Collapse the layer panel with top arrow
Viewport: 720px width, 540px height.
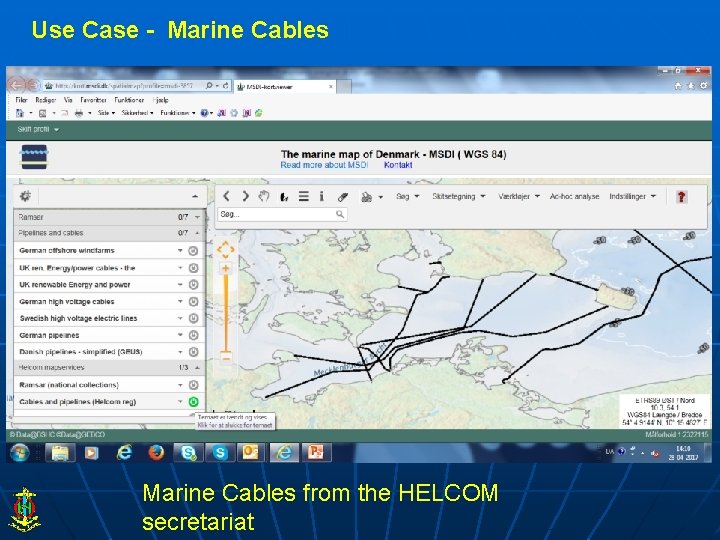coord(195,196)
